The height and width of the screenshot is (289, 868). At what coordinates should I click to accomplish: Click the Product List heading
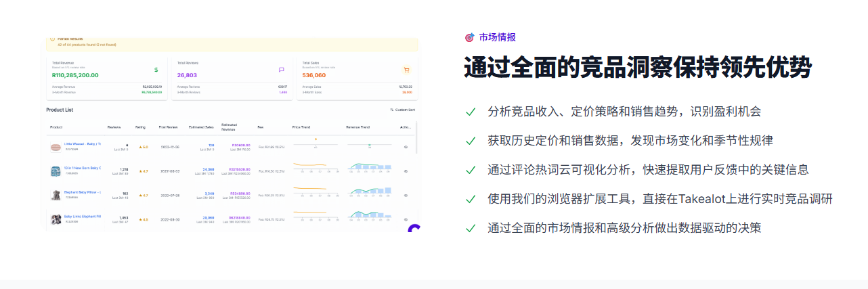[x=60, y=110]
